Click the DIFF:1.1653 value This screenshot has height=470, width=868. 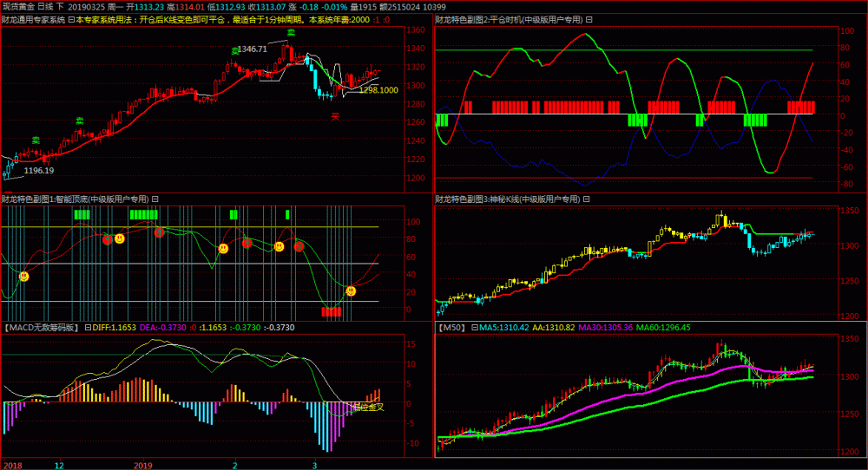[x=114, y=327]
